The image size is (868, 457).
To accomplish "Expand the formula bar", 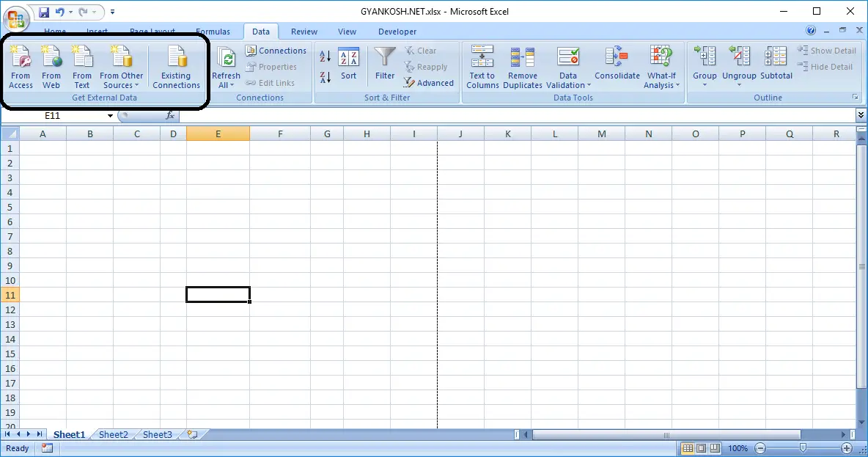I will coord(861,114).
